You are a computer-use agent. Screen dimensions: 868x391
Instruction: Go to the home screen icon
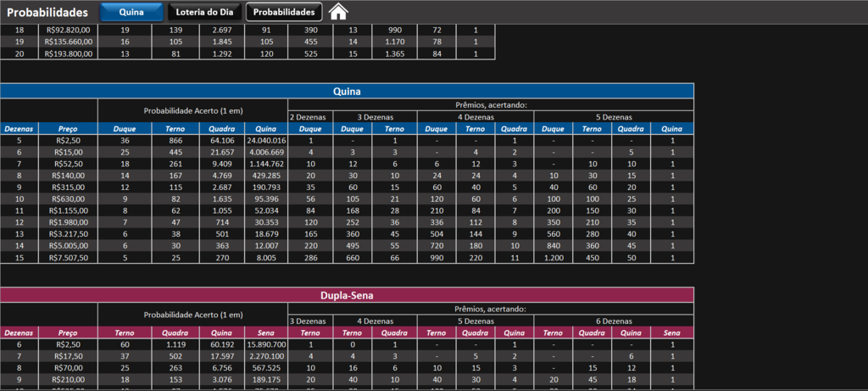[338, 12]
